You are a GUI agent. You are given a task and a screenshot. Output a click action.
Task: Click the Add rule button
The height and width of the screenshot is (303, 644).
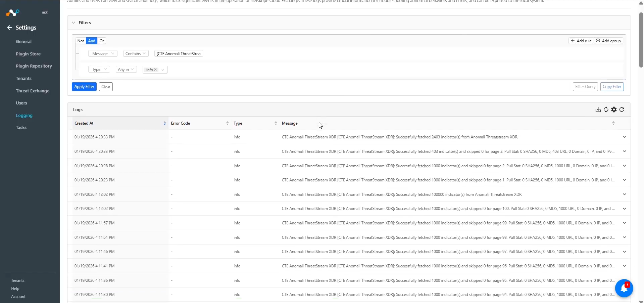pos(581,41)
